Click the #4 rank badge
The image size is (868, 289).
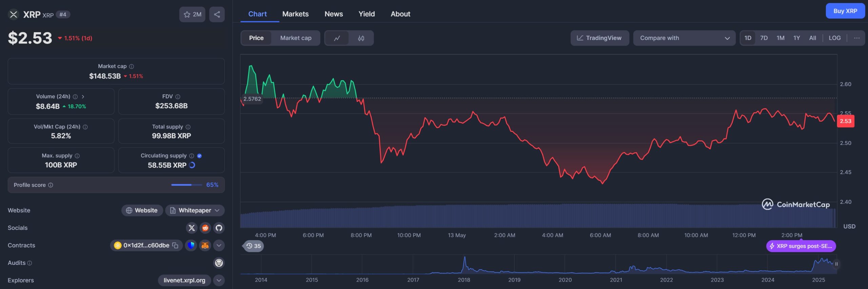63,14
